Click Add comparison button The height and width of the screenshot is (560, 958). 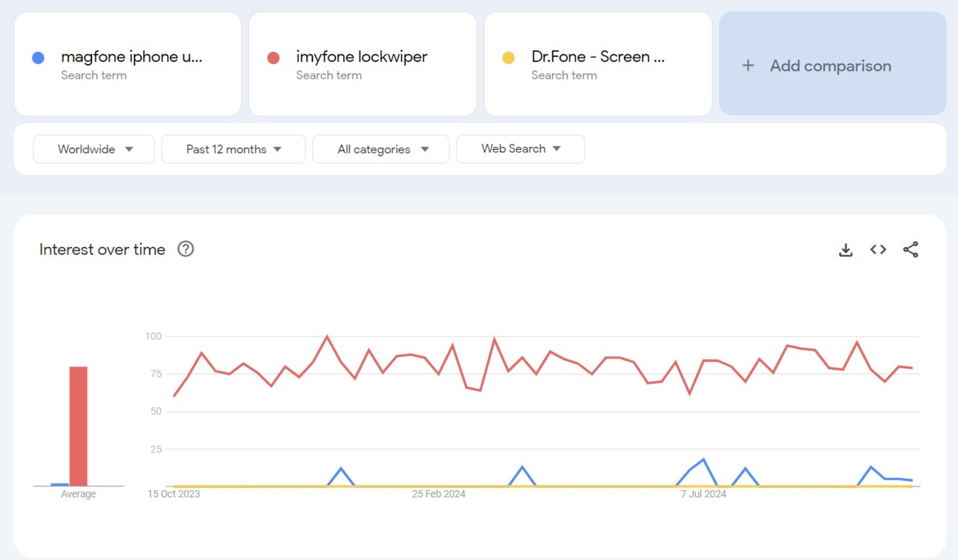831,65
